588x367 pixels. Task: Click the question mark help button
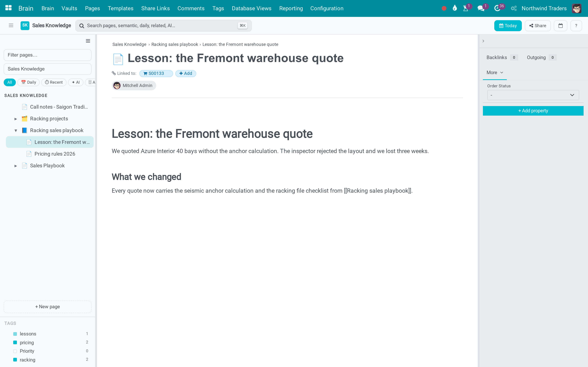576,26
